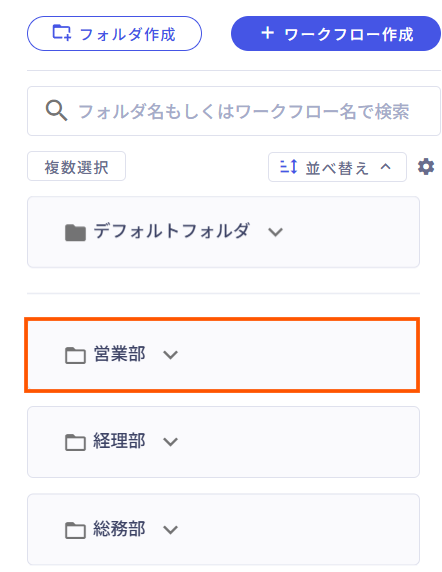Image resolution: width=442 pixels, height=572 pixels.
Task: Click the plus icon in ワークフロー作成
Action: tap(267, 33)
